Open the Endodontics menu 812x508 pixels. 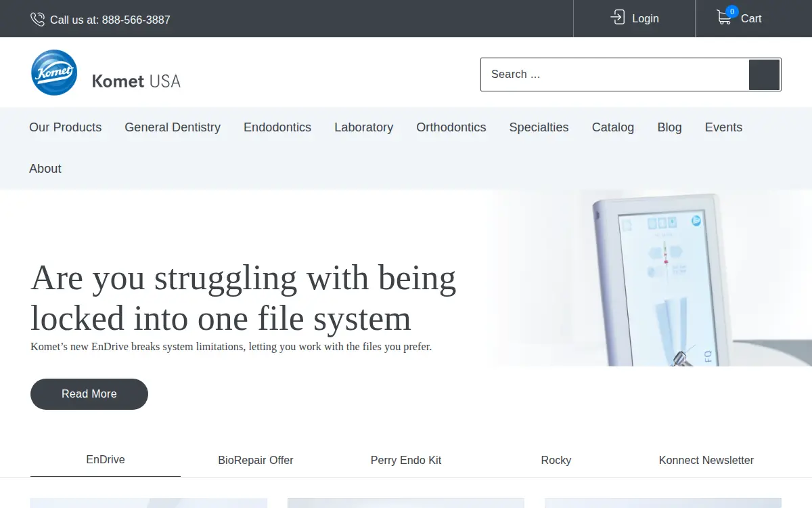277,127
